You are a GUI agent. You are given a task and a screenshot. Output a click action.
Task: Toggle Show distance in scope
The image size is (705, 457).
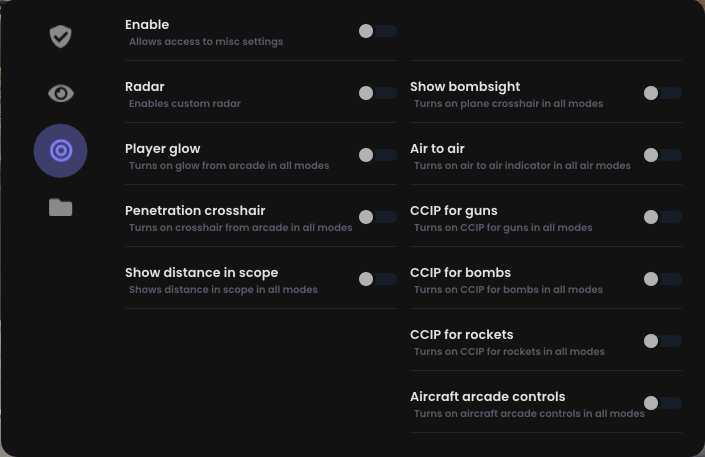click(377, 280)
